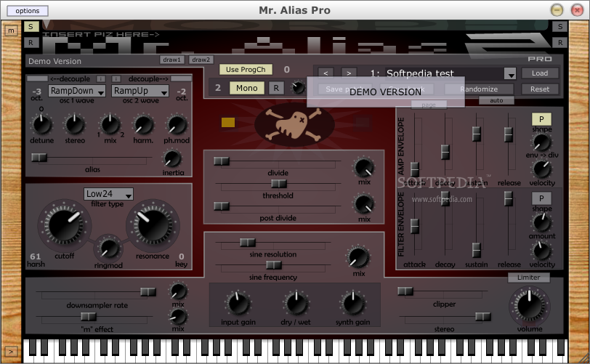This screenshot has height=364, width=590.
Task: Click the oscillator mix knob
Action: click(x=110, y=124)
